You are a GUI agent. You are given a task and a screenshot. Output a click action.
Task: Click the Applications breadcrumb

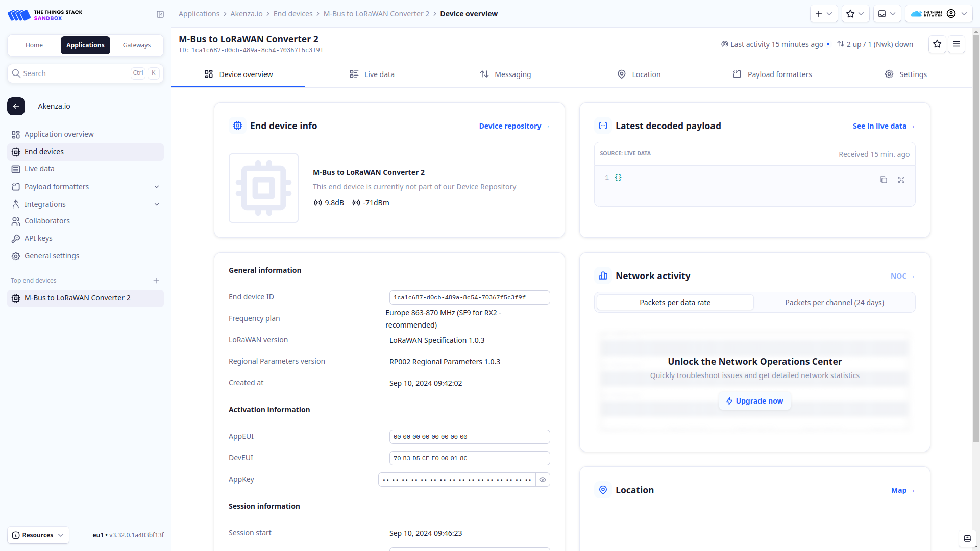pyautogui.click(x=199, y=14)
